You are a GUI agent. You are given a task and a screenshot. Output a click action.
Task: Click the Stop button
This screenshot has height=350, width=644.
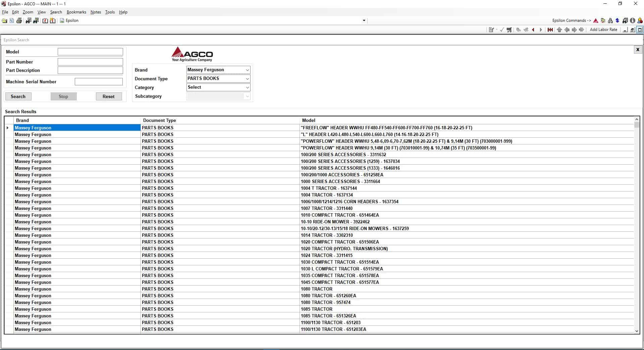point(63,96)
